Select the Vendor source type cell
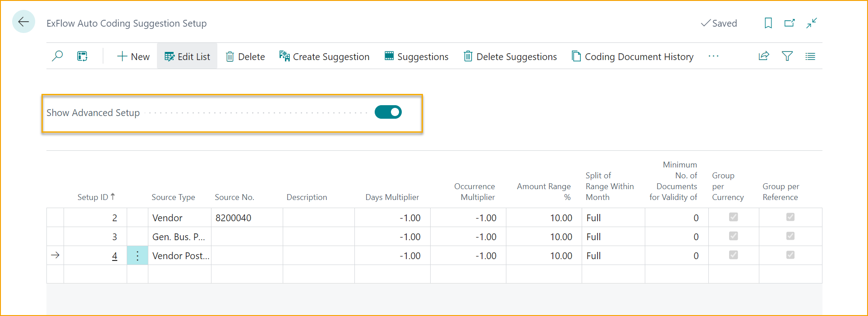868x316 pixels. point(179,218)
